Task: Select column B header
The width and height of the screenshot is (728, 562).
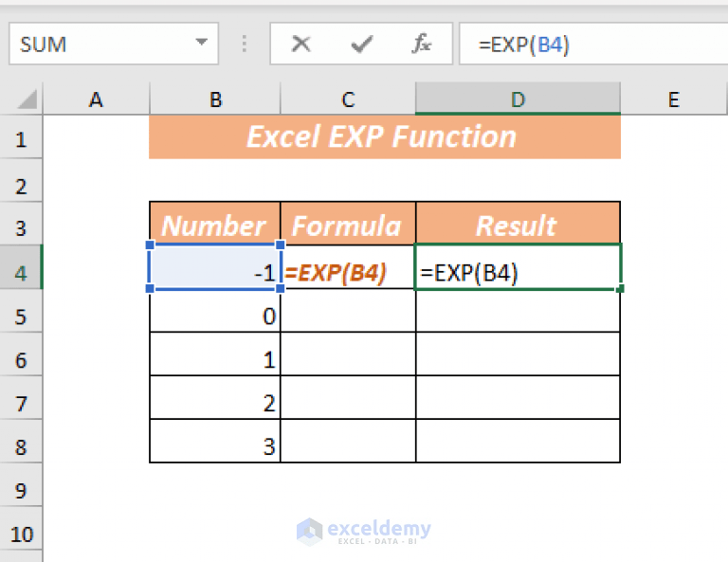Action: point(215,99)
